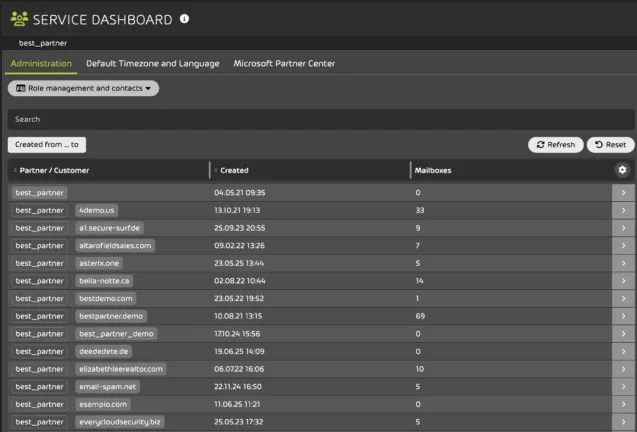Open arrow for bestpartner.demo row
This screenshot has width=637, height=432.
pyautogui.click(x=623, y=316)
